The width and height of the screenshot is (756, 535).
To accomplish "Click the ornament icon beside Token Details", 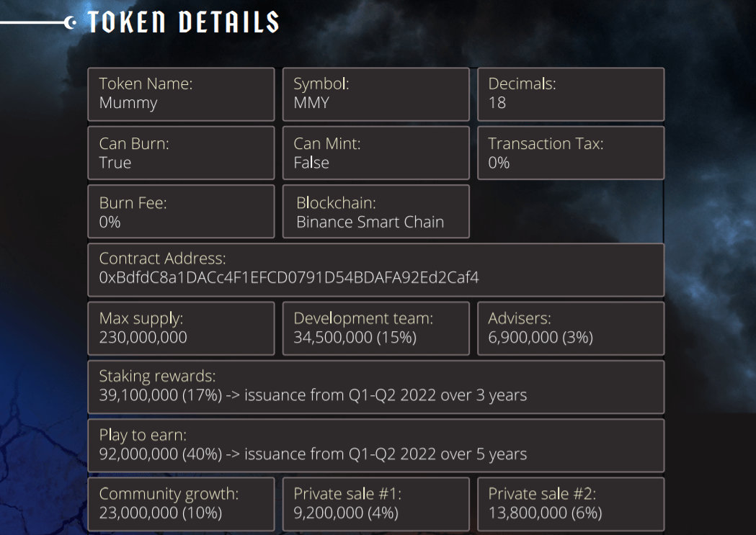I will click(x=71, y=23).
